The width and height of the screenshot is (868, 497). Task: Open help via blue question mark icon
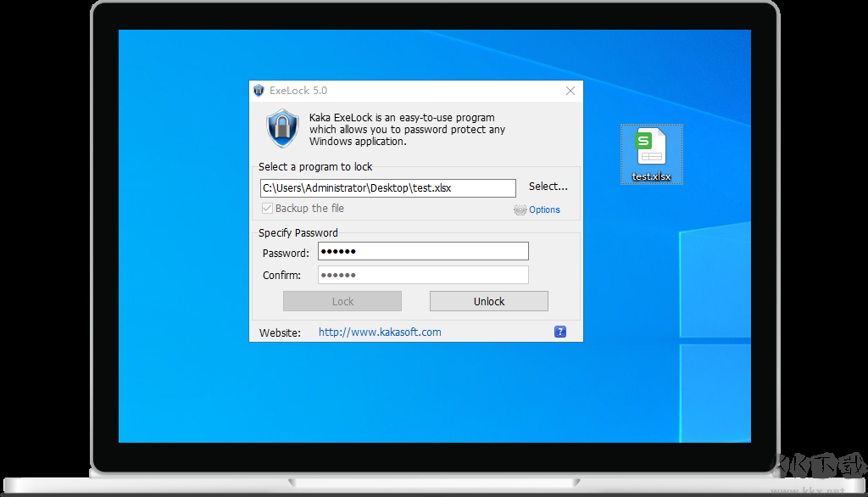[x=559, y=332]
